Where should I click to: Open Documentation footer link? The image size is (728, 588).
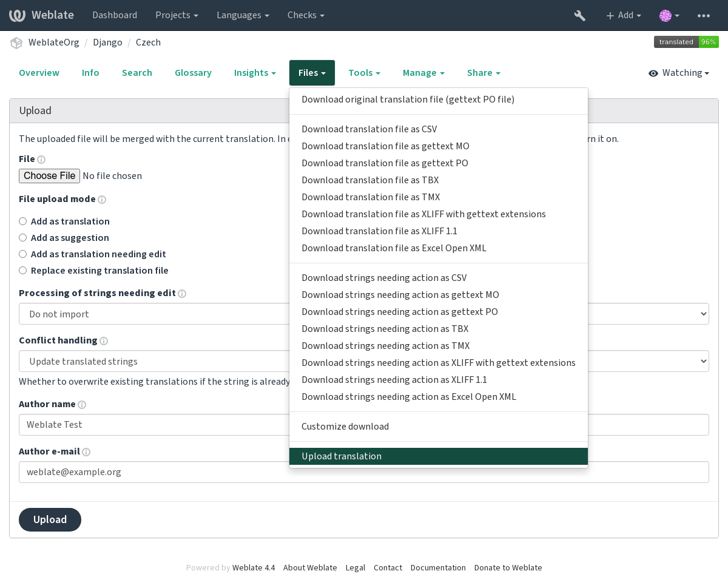[x=438, y=568]
